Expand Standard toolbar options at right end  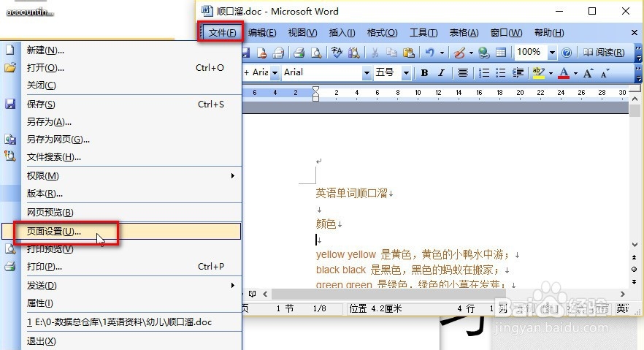[638, 53]
